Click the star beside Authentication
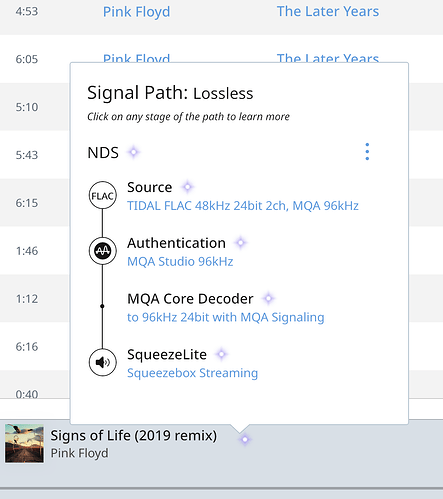The width and height of the screenshot is (443, 499). coord(241,243)
